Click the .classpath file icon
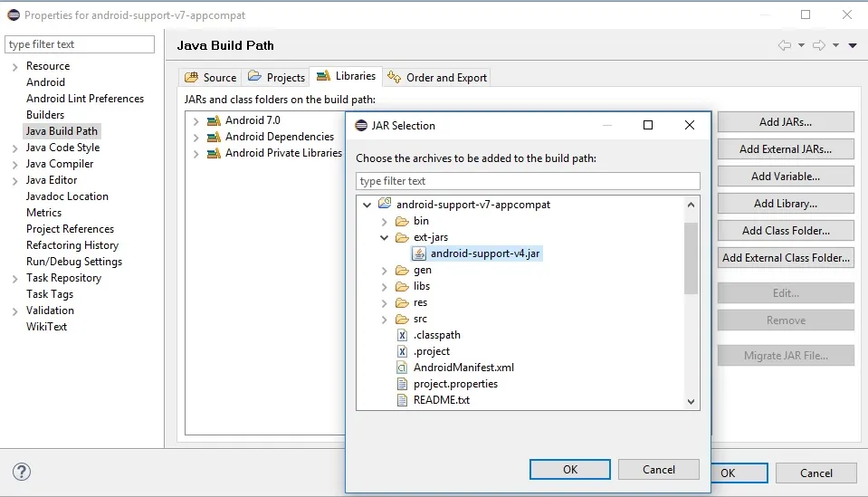This screenshot has width=868, height=497. coord(403,335)
